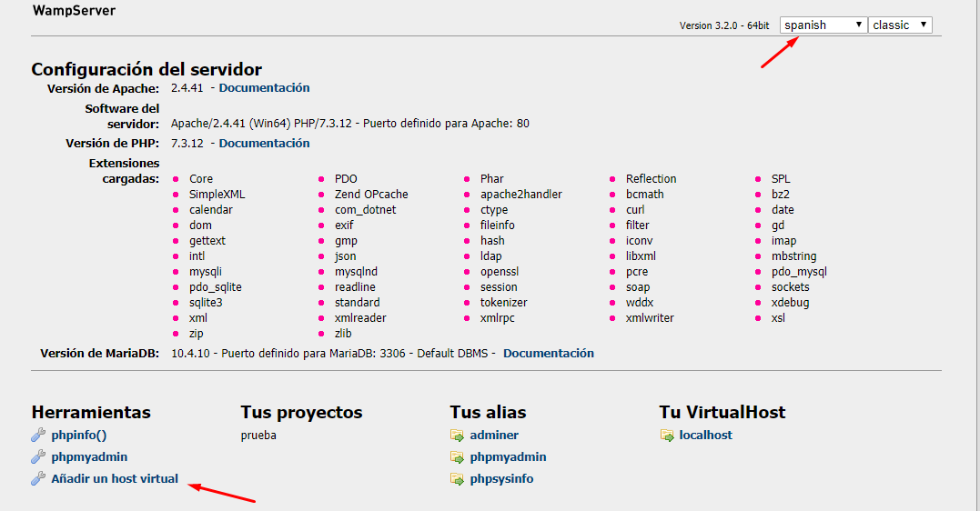Open PHP version Documentación link
Image resolution: width=980 pixels, height=511 pixels.
tap(264, 144)
